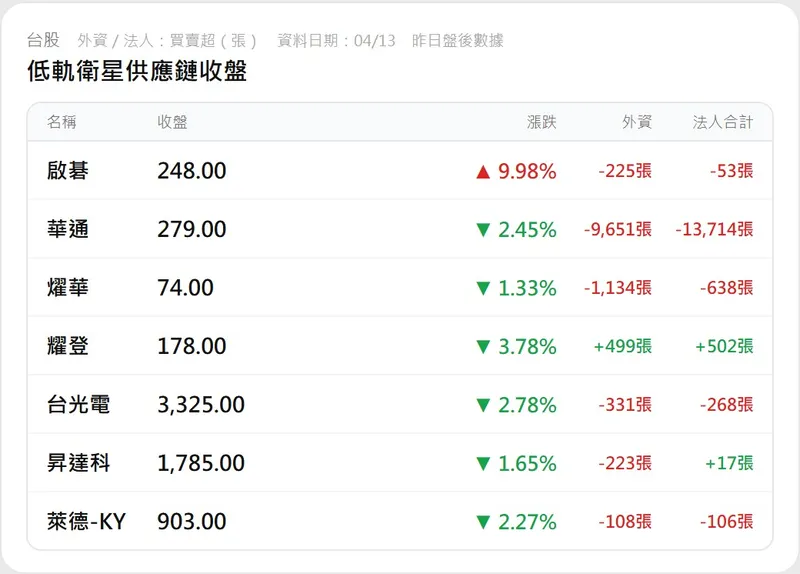Viewport: 800px width, 574px height.
Task: Click the green down arrow beside 2.27%
Action: 484,522
